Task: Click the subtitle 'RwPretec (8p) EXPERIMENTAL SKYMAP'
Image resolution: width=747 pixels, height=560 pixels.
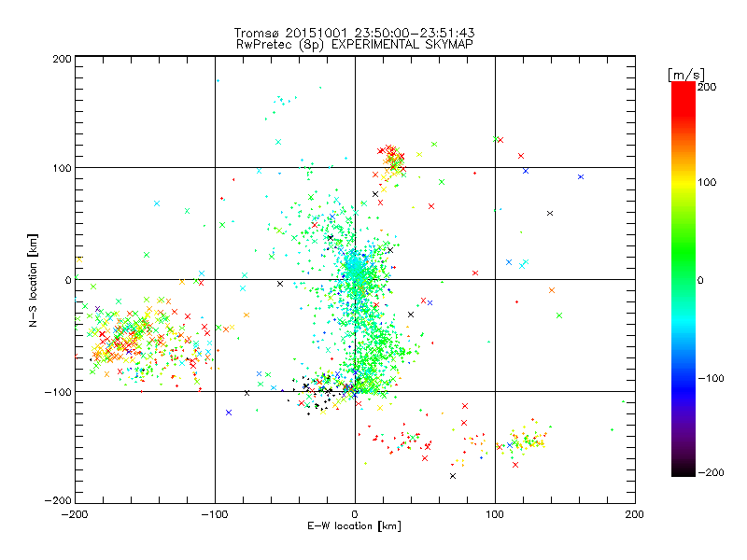Action: 355,44
